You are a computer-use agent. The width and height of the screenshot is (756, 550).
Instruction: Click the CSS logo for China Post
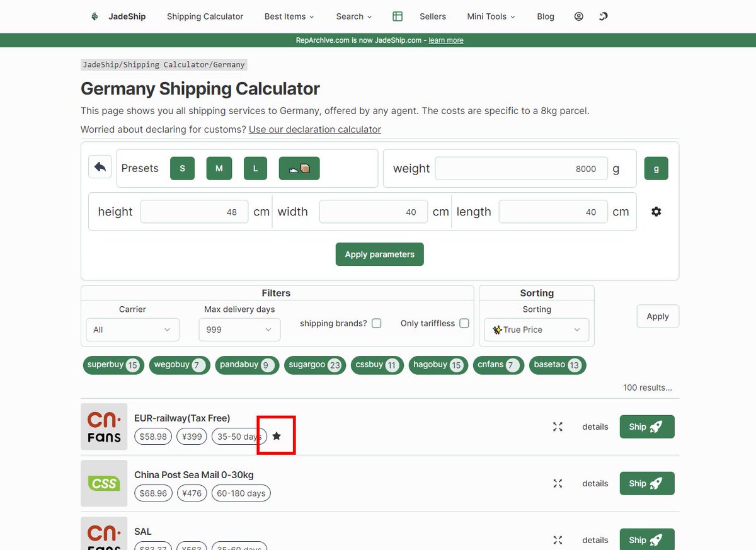(x=104, y=483)
